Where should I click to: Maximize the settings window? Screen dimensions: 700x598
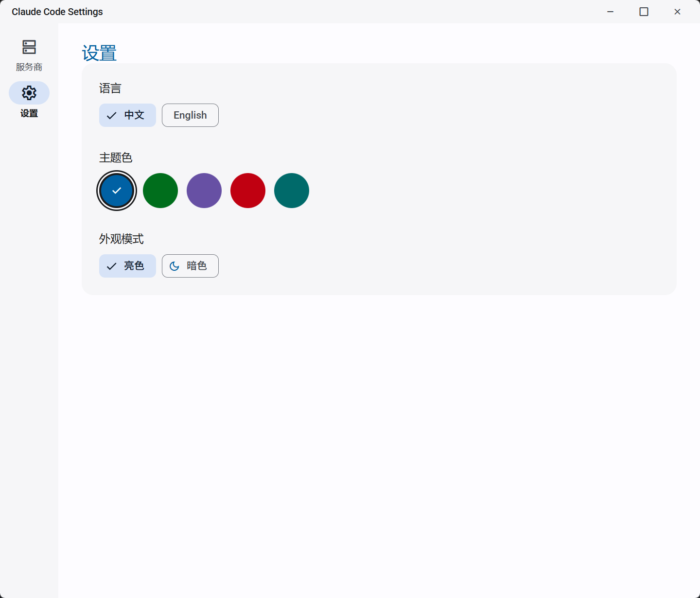(x=644, y=12)
